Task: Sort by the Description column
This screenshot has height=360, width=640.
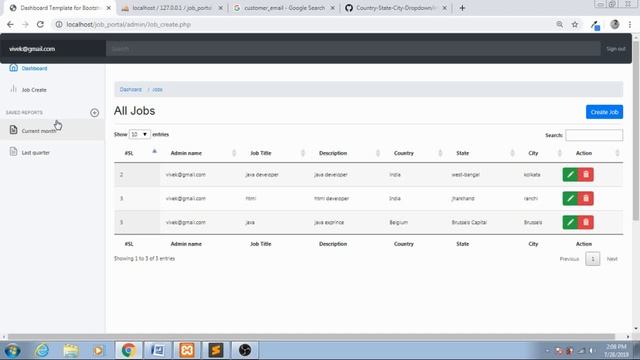Action: click(346, 153)
